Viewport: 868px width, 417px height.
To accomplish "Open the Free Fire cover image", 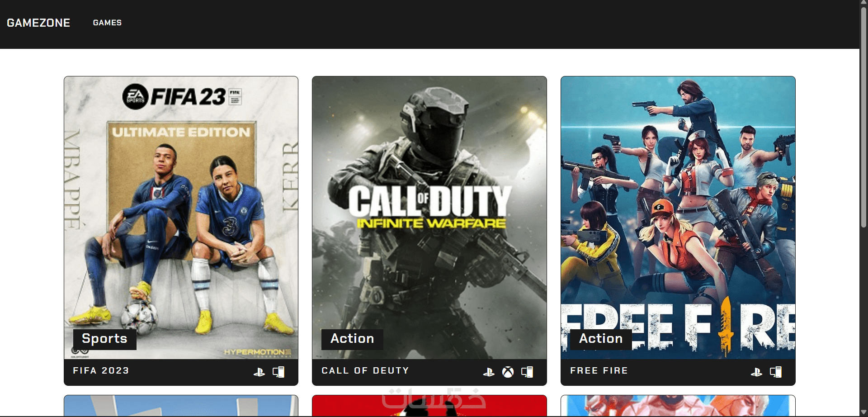I will point(678,218).
